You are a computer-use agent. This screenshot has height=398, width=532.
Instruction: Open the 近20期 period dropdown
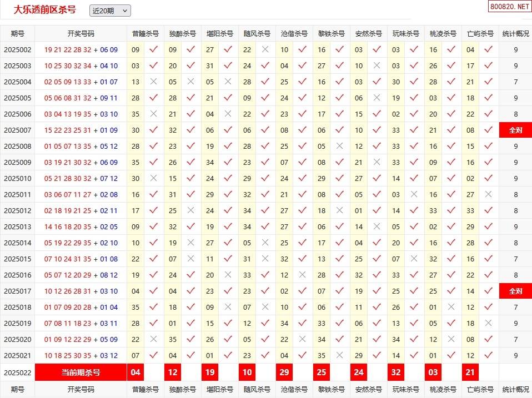pos(110,11)
